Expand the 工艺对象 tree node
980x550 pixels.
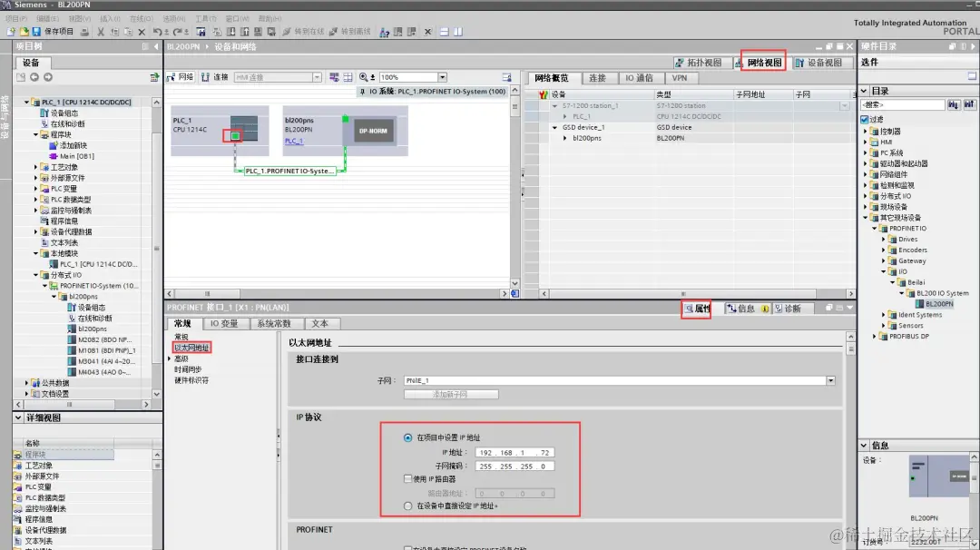coord(35,167)
